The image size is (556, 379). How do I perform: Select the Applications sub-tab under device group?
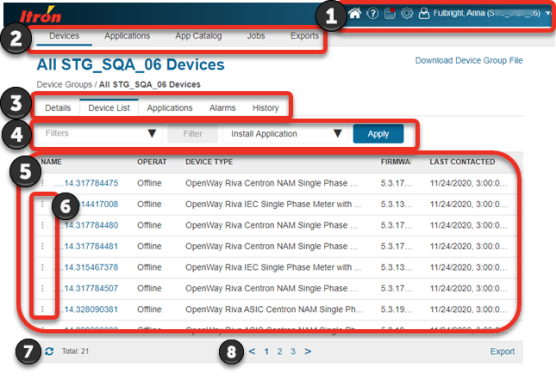click(170, 108)
